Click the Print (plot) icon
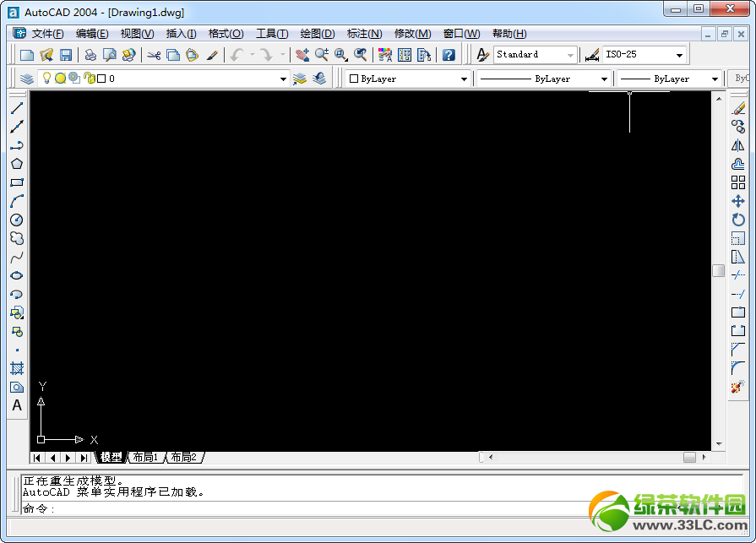This screenshot has width=756, height=543. point(90,55)
